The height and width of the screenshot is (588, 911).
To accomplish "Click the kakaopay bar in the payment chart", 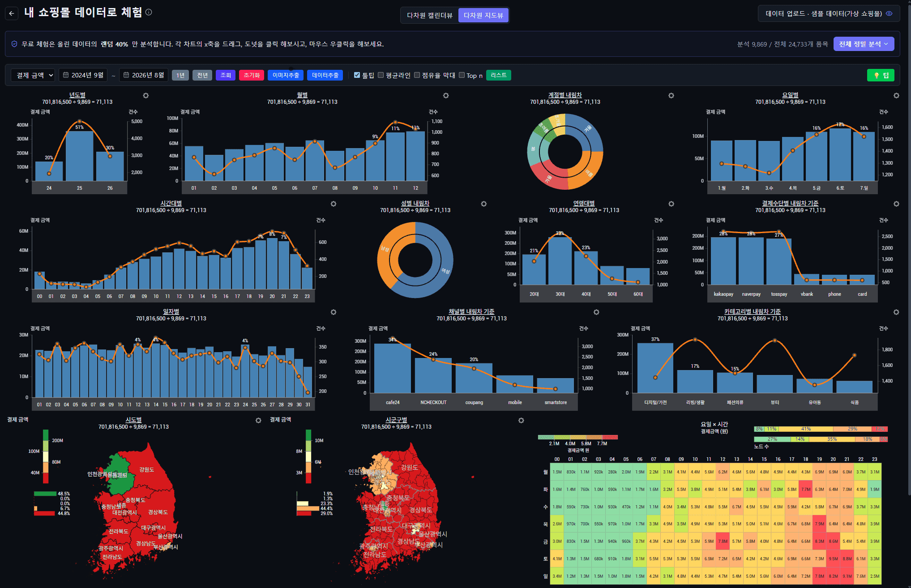I will pyautogui.click(x=723, y=261).
